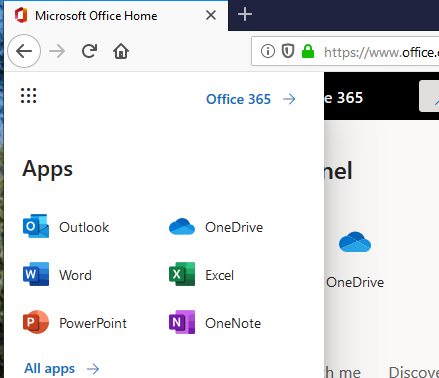Image resolution: width=439 pixels, height=378 pixels.
Task: Open a new tab with plus button
Action: (x=245, y=15)
